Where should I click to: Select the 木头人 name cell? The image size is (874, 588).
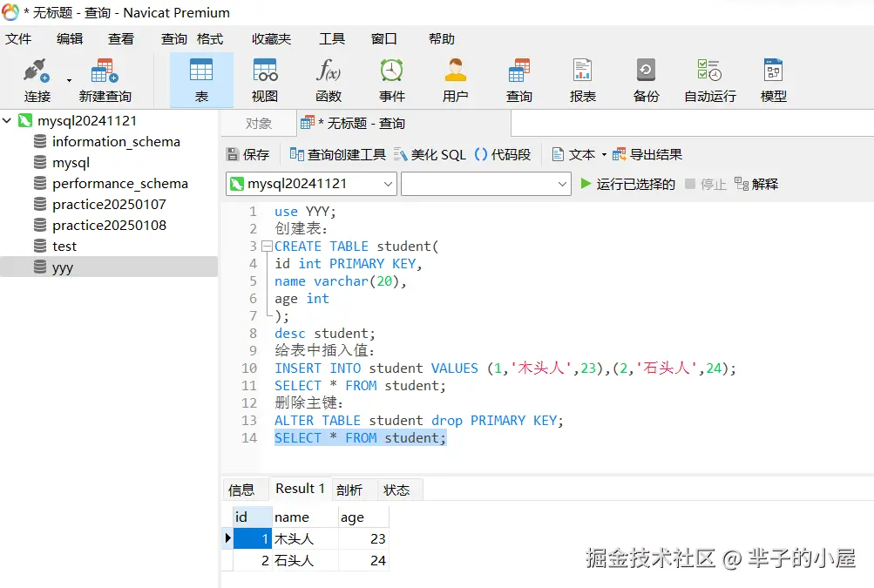305,539
